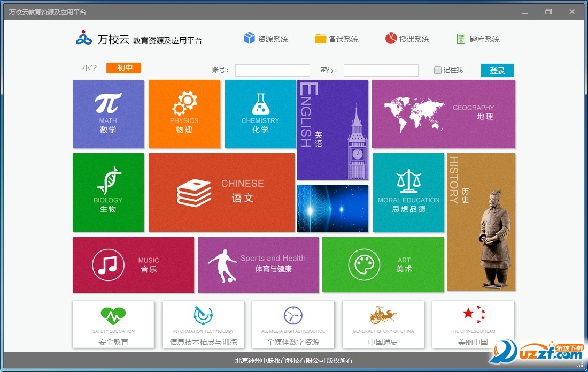Open the Chinese 语文 books tile
588x372 pixels.
(x=222, y=192)
